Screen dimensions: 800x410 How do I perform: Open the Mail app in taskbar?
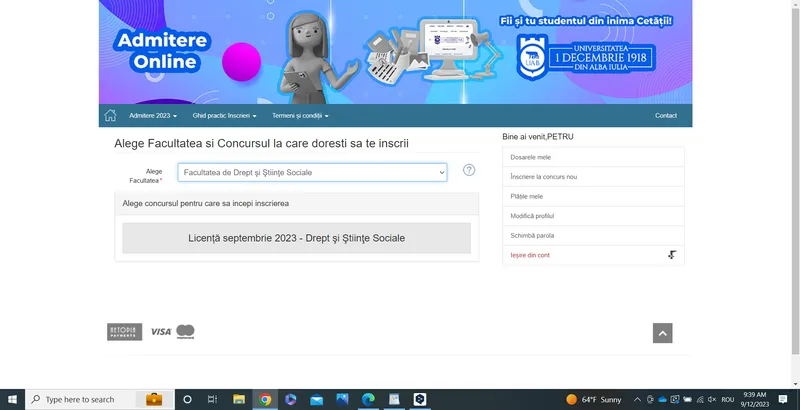click(x=317, y=399)
